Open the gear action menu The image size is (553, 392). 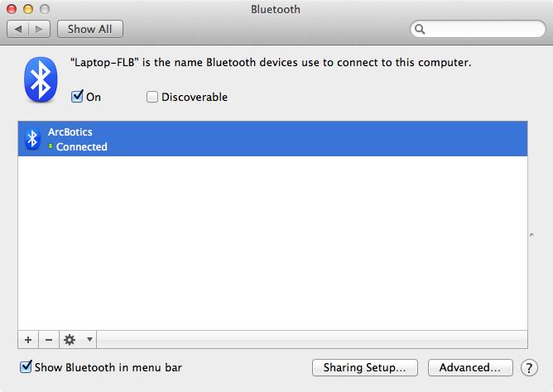(x=70, y=340)
